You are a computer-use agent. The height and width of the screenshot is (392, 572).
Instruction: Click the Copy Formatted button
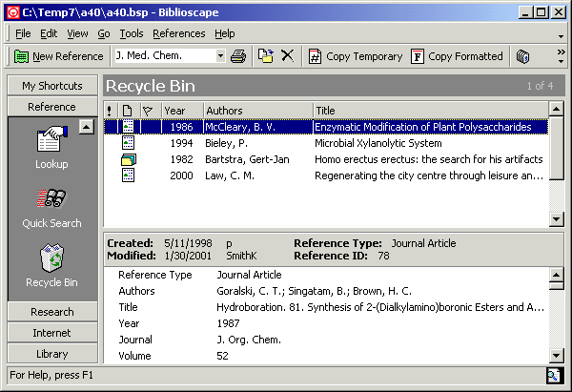457,56
